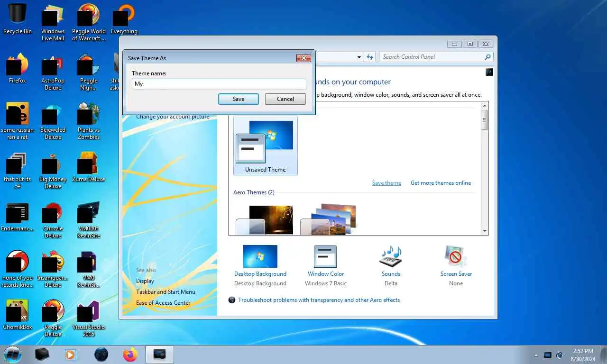The image size is (607, 364).
Task: Click Save in the Save Theme As dialog
Action: point(239,99)
